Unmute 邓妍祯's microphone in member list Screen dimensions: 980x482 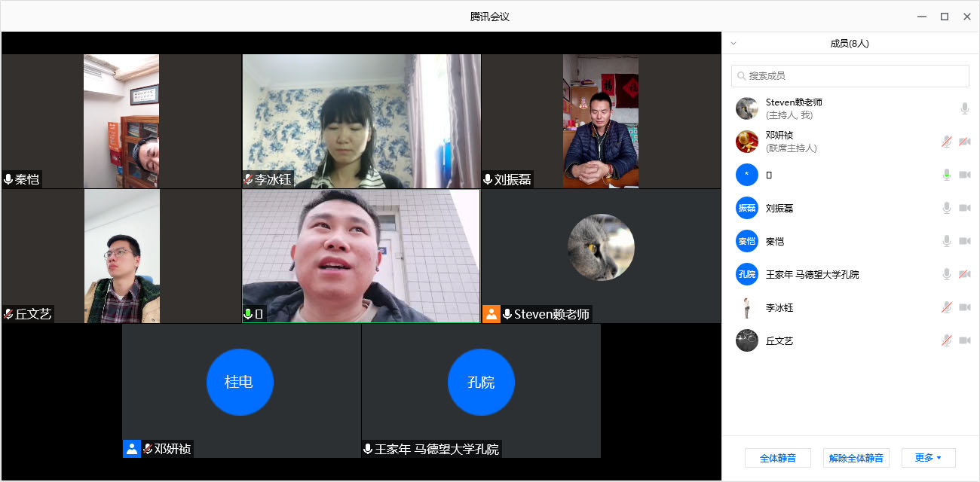click(947, 142)
